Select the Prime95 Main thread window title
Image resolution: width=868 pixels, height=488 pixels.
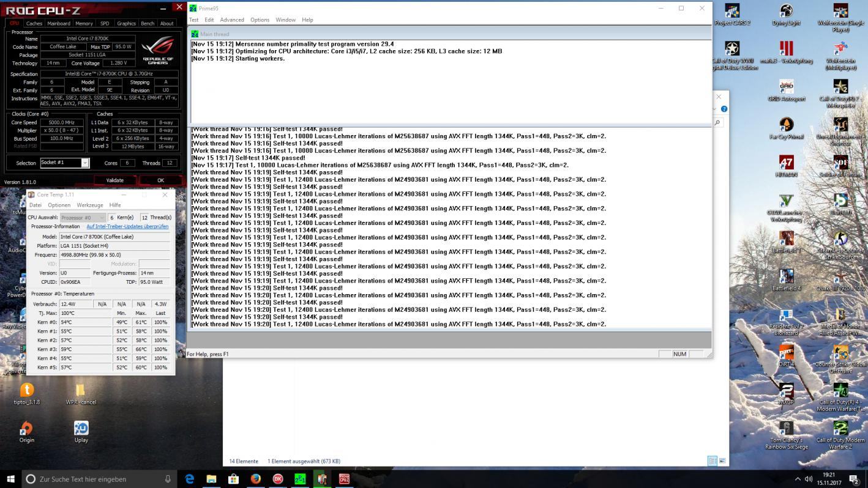pos(214,34)
